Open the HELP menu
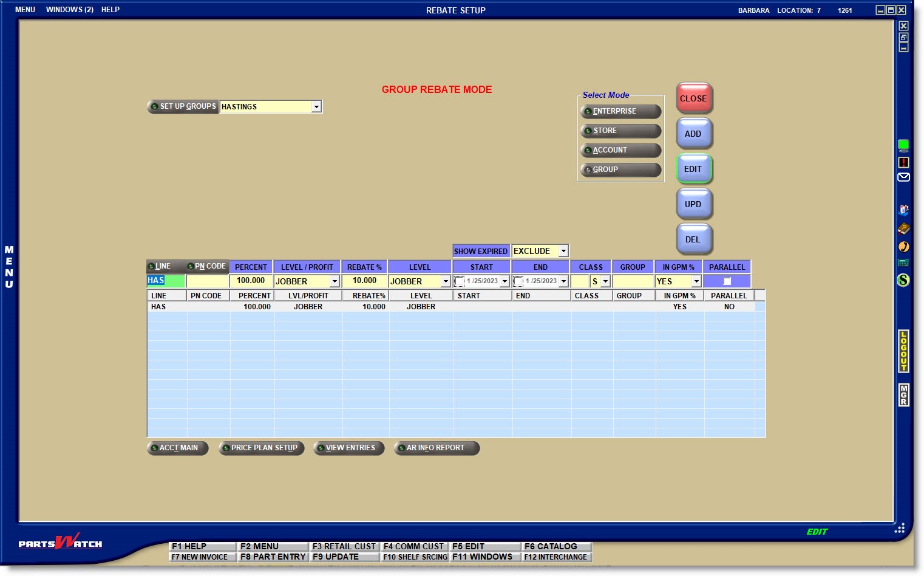924x576 pixels. tap(110, 10)
